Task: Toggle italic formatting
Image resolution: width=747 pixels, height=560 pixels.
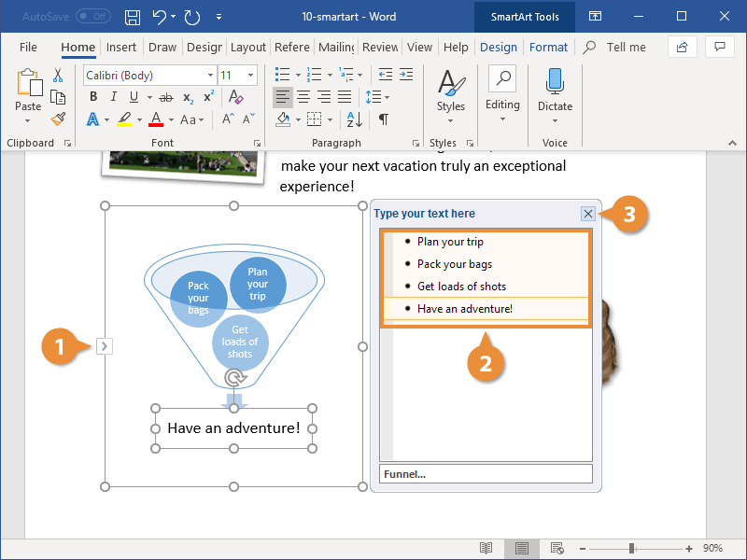Action: pyautogui.click(x=113, y=96)
